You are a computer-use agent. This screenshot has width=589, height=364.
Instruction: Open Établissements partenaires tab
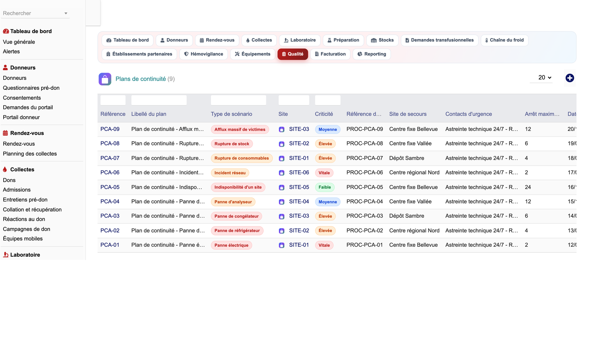click(x=139, y=54)
